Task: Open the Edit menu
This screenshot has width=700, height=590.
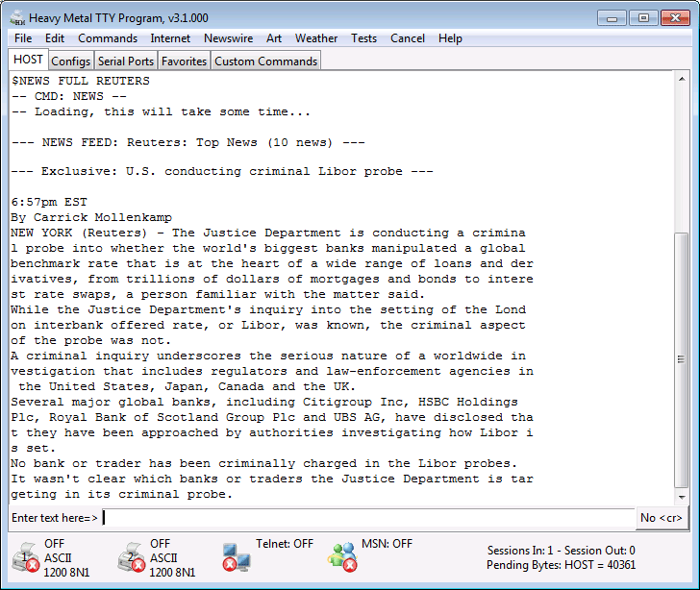Action: pos(55,38)
